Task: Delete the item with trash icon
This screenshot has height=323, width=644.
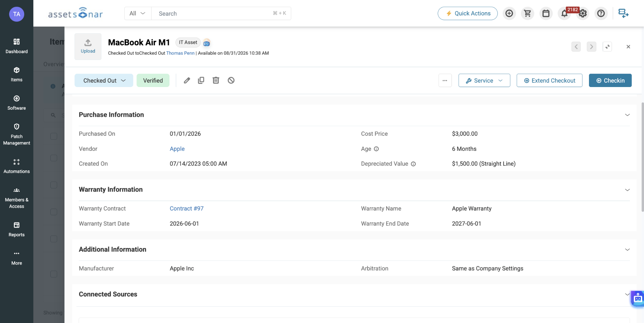Action: point(216,80)
